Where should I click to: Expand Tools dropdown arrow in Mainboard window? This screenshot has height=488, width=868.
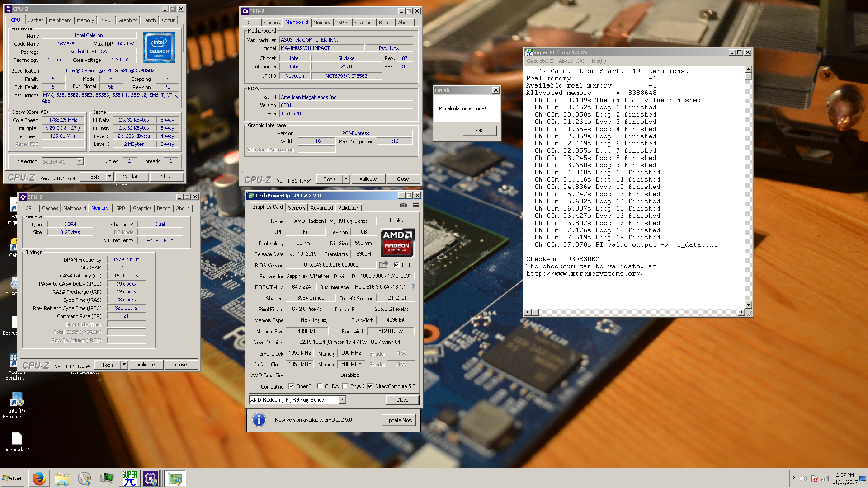346,179
